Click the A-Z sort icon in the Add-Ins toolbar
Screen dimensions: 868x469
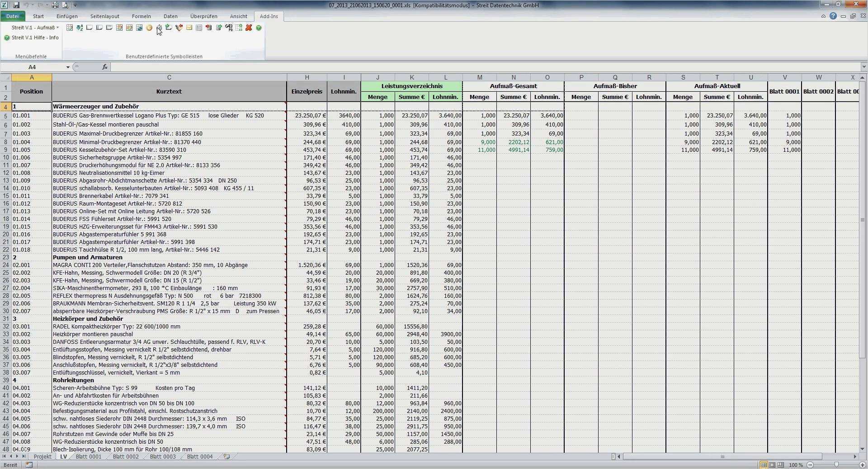tap(79, 28)
